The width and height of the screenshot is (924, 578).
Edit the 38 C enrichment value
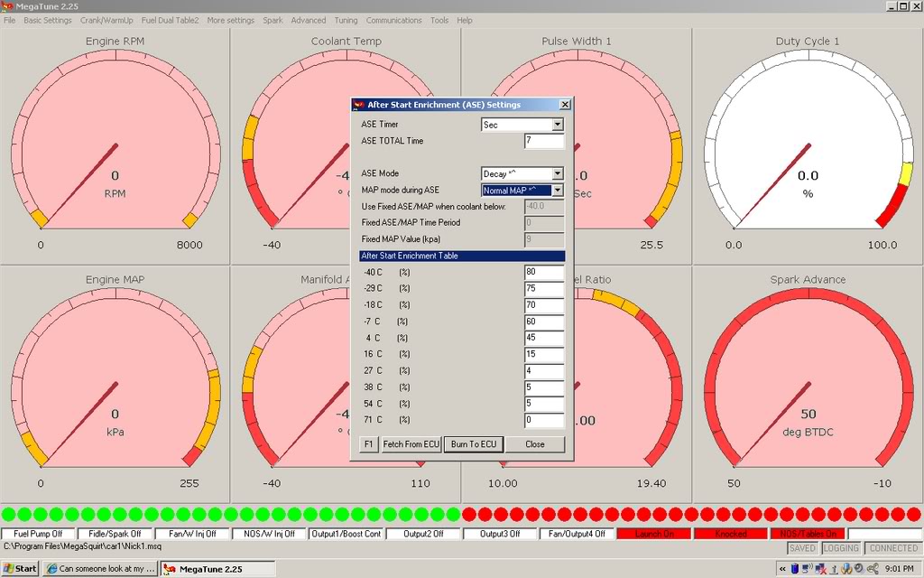544,387
